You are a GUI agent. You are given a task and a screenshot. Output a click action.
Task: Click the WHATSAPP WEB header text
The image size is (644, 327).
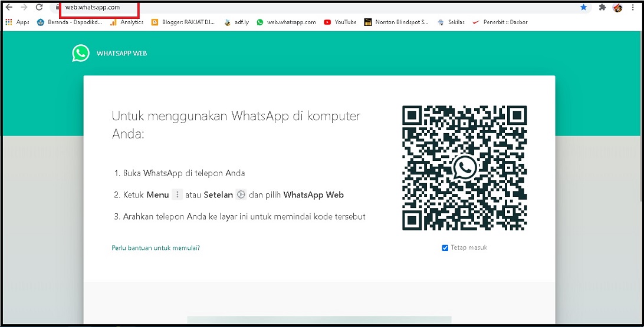[x=121, y=54]
